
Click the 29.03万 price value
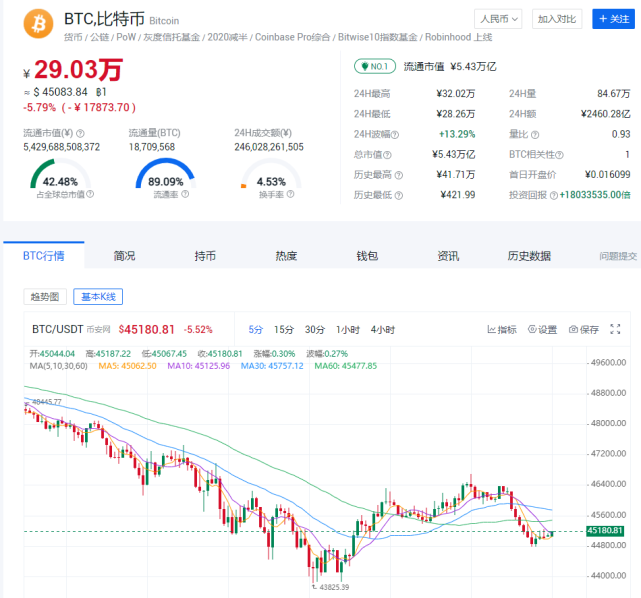pyautogui.click(x=78, y=69)
